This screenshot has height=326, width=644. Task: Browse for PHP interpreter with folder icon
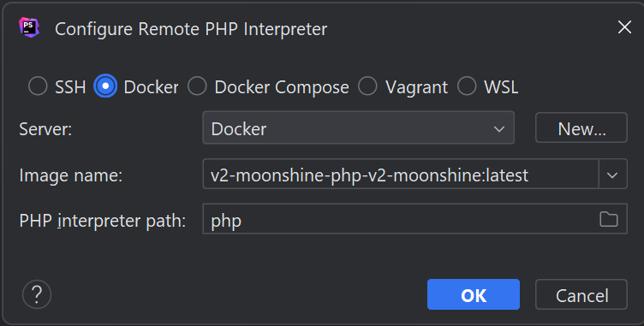point(608,219)
